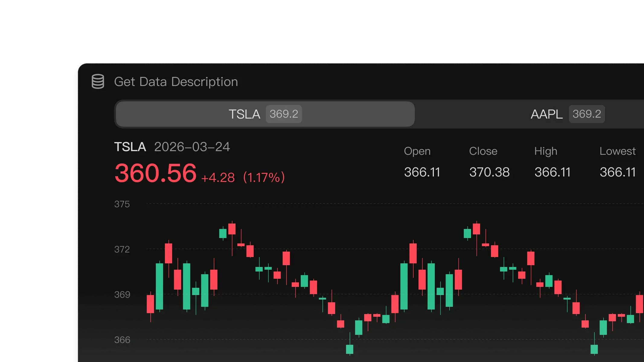This screenshot has width=644, height=362.
Task: Click the date 2026-03-24
Action: click(192, 147)
